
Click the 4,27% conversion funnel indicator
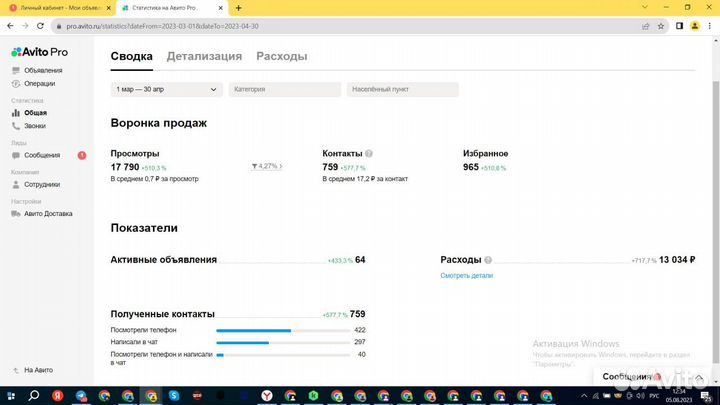click(x=267, y=166)
